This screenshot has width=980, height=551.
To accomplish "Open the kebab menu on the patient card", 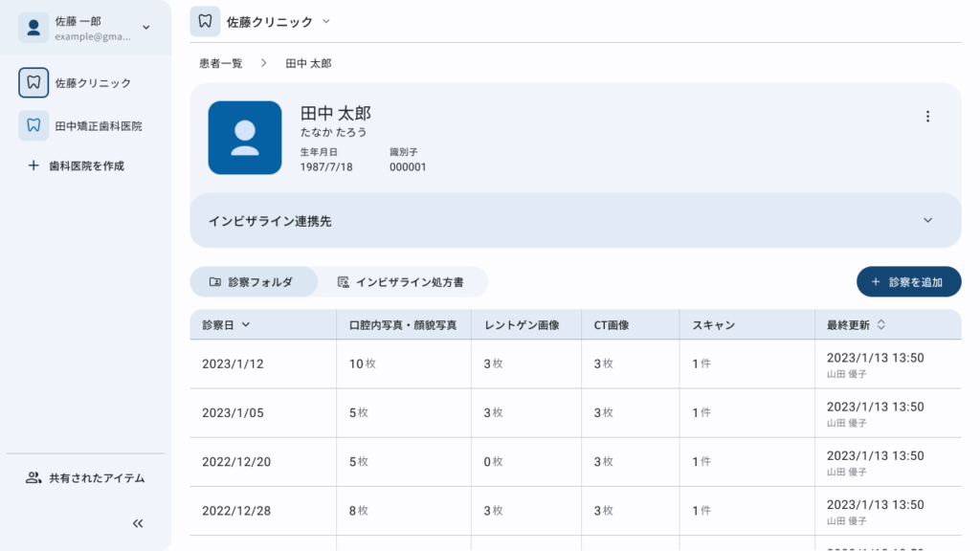I will pos(927,116).
